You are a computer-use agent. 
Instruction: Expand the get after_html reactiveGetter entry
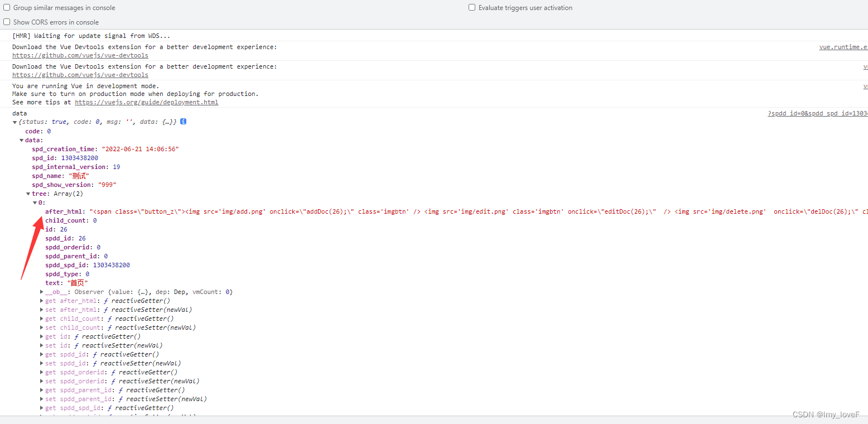point(42,301)
